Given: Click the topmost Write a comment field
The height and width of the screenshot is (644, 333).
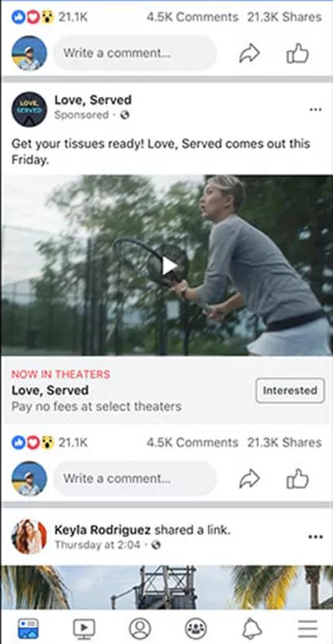Looking at the screenshot, I should point(135,53).
